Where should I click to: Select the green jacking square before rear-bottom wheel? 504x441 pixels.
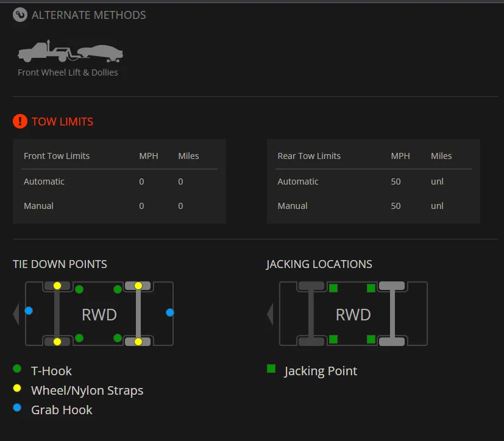(x=371, y=339)
